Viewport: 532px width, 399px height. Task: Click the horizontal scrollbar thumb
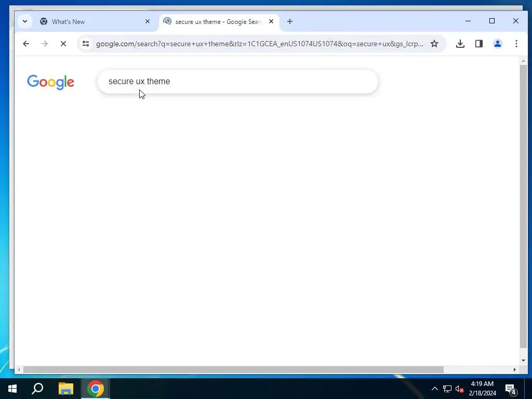click(x=233, y=369)
